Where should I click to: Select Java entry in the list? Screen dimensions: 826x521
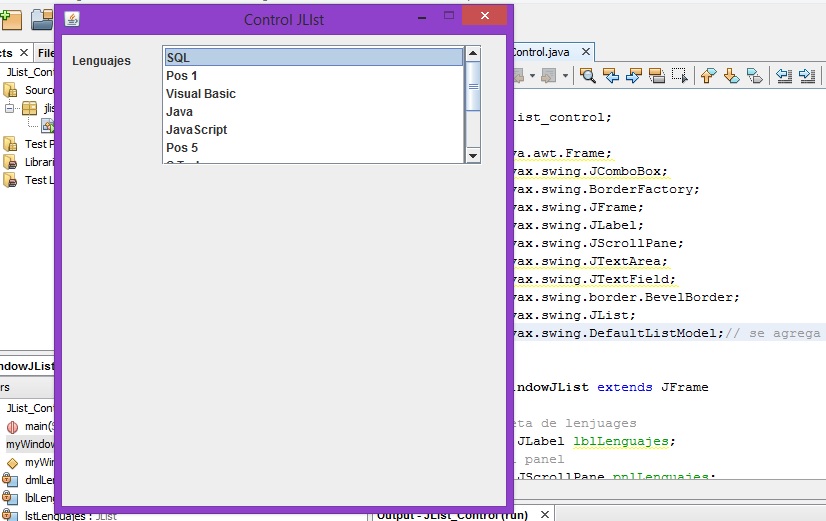coord(180,112)
